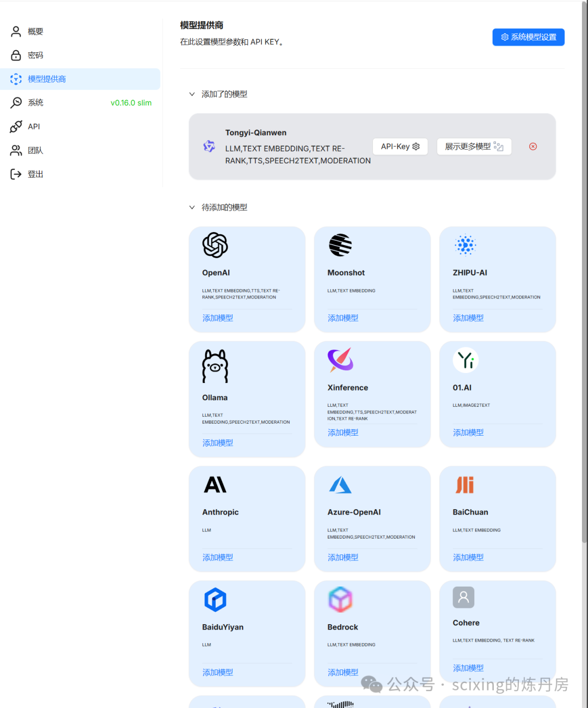This screenshot has height=708, width=588.
Task: Click 添加模型 under OpenAI
Action: [218, 318]
